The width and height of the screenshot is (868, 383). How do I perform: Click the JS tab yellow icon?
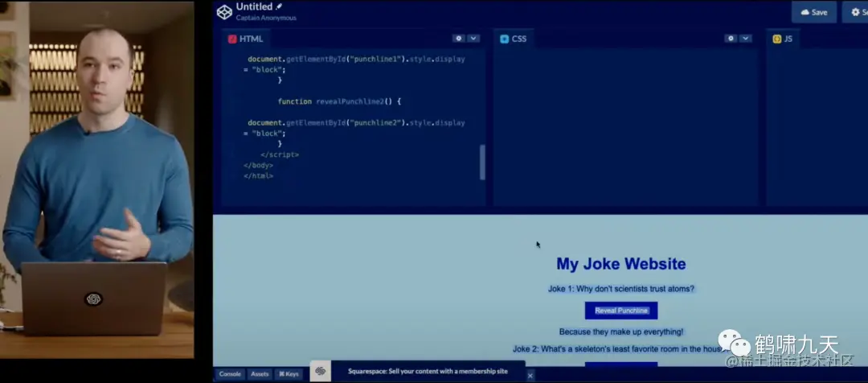pos(776,39)
